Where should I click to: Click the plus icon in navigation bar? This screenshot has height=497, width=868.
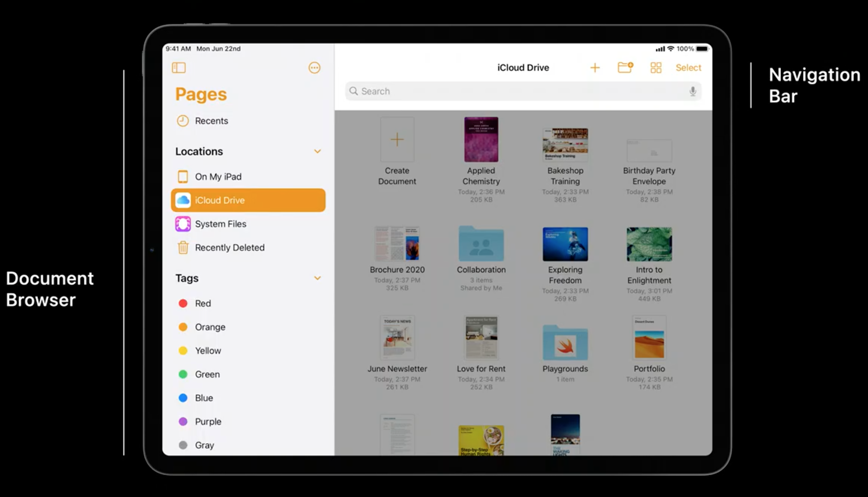[x=595, y=68]
